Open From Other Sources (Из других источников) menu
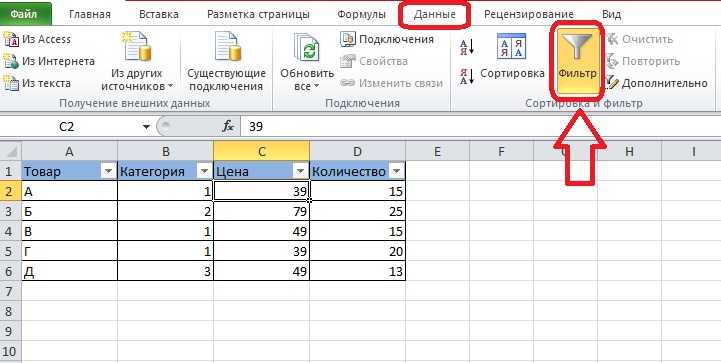The height and width of the screenshot is (363, 721). [137, 62]
